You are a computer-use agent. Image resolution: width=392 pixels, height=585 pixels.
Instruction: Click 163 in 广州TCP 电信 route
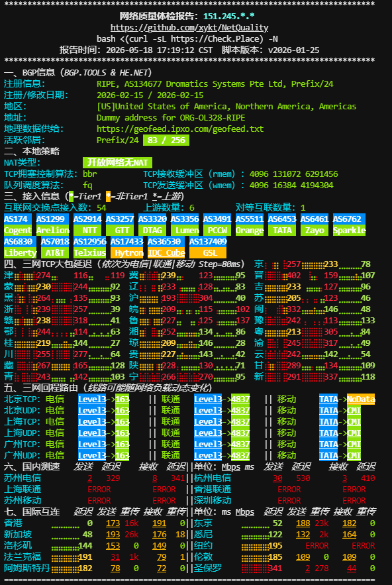point(122,444)
